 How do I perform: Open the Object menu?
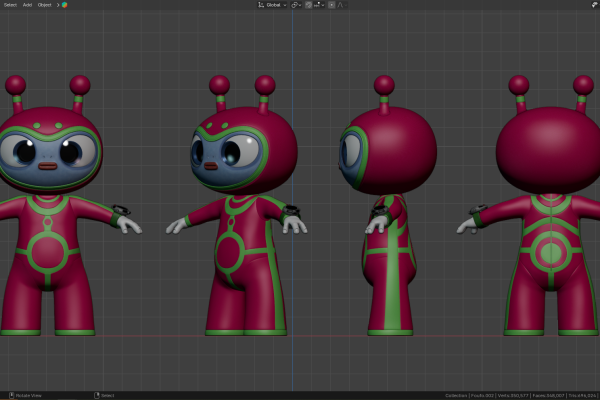[44, 5]
